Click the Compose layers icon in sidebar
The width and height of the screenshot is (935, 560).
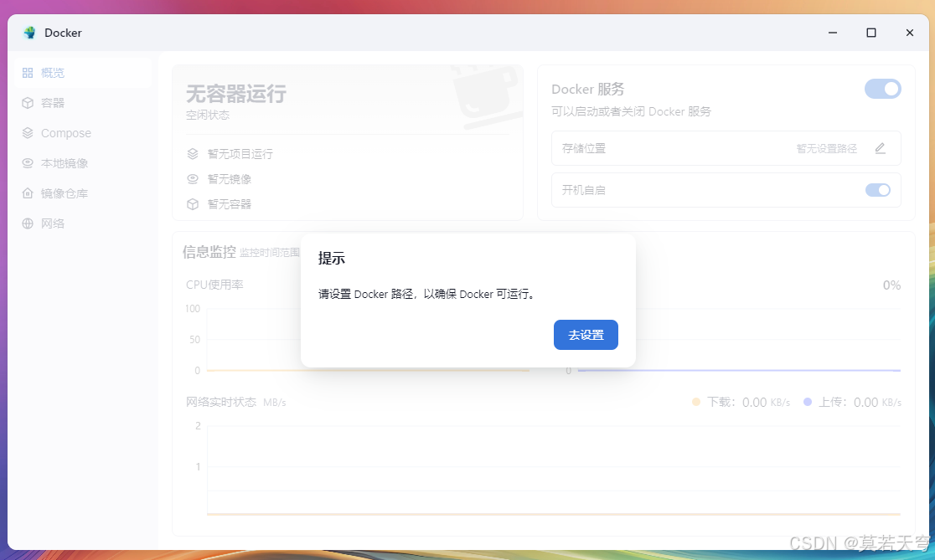point(28,133)
